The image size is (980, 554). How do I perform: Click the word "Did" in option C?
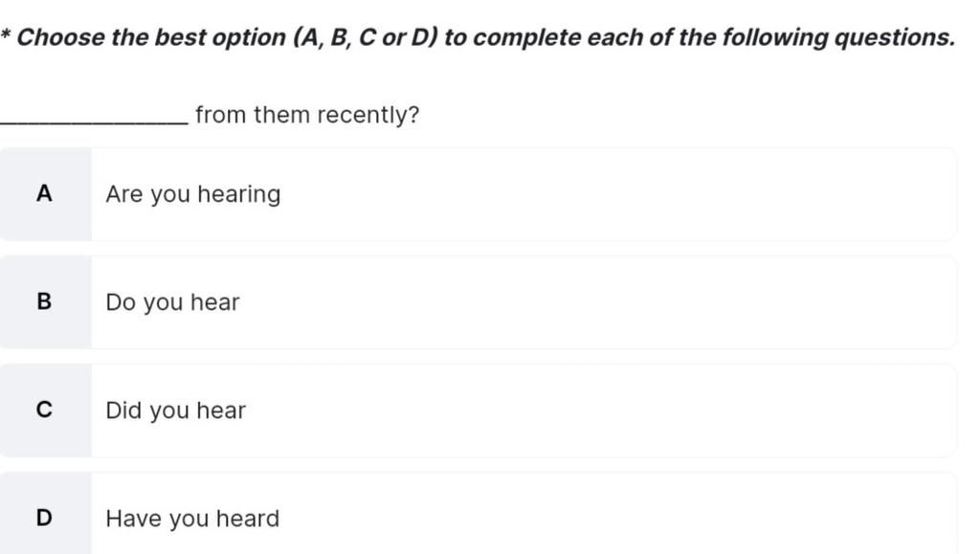123,410
